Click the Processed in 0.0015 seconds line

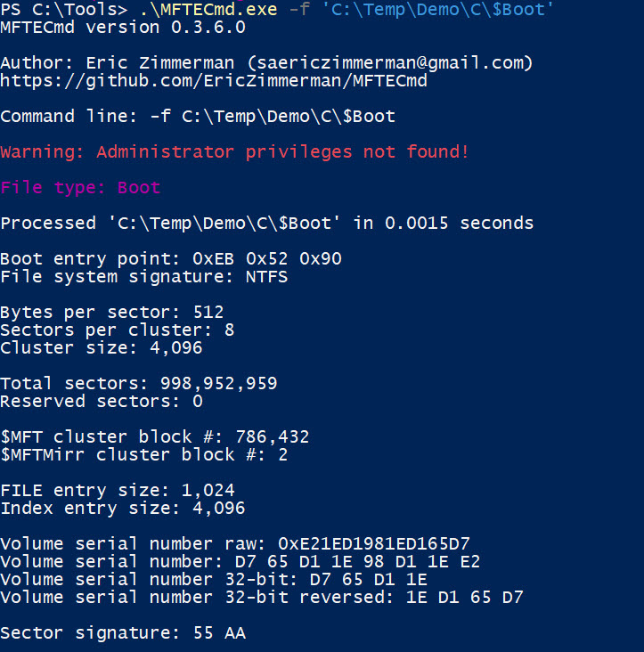tap(266, 224)
